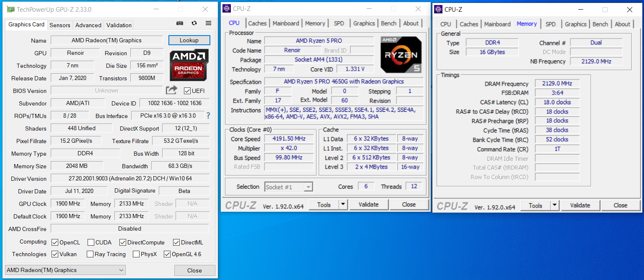Image resolution: width=644 pixels, height=280 pixels.
Task: Toggle the CUDA checkbox
Action: pyautogui.click(x=91, y=242)
